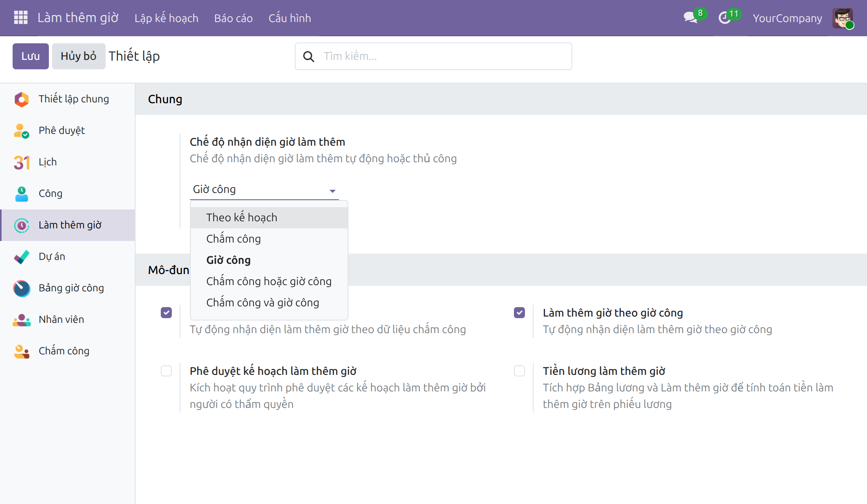Uncheck Làm thêm giờ theo giờ công
Screen dimensions: 867x504
click(x=519, y=313)
